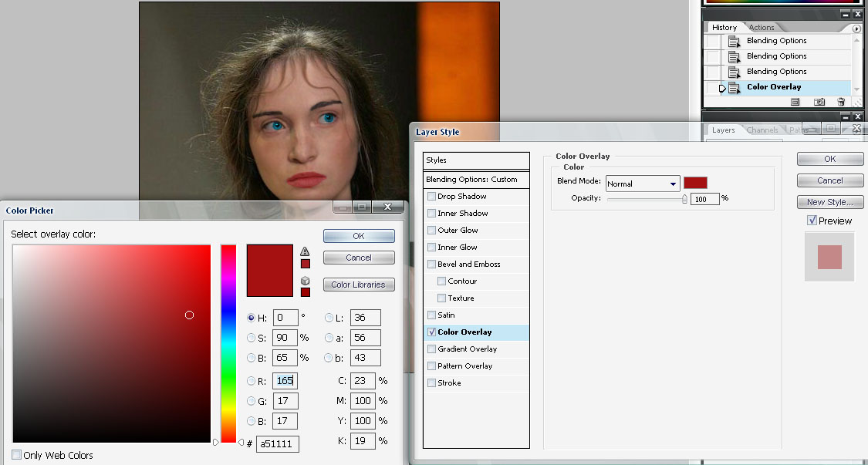868x465 pixels.
Task: Enable the Pattern Overlay checkbox
Action: (x=432, y=366)
